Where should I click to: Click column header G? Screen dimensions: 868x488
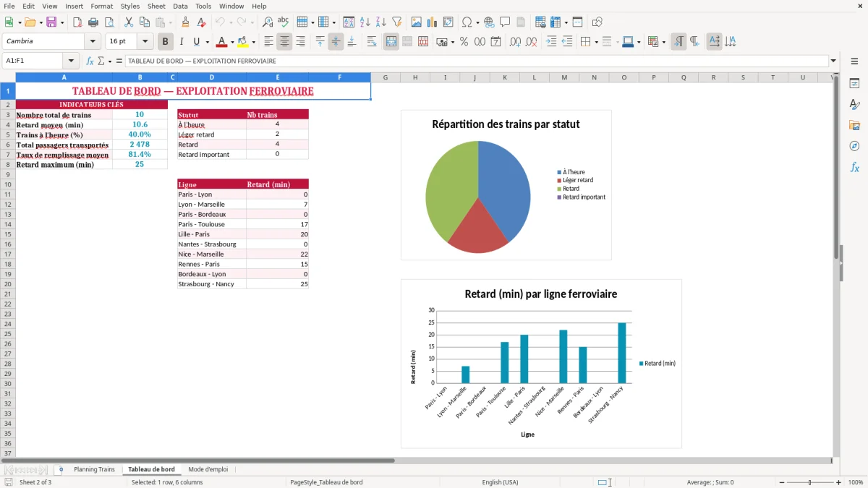click(386, 77)
